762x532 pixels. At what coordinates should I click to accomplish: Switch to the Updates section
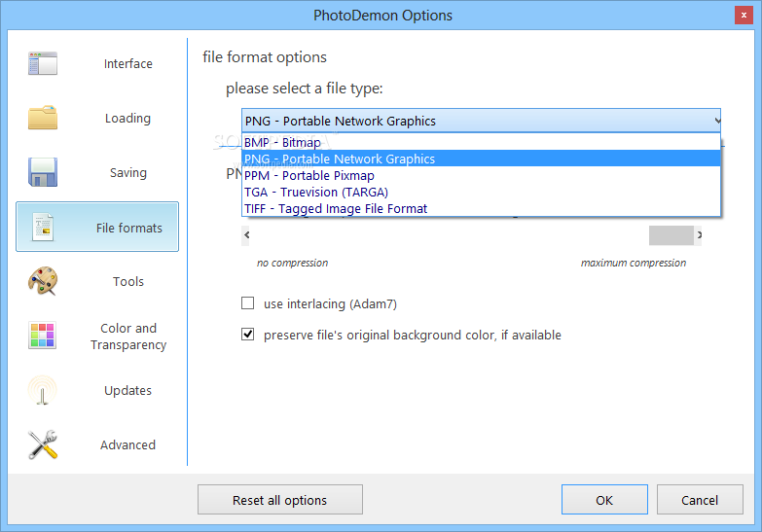97,390
